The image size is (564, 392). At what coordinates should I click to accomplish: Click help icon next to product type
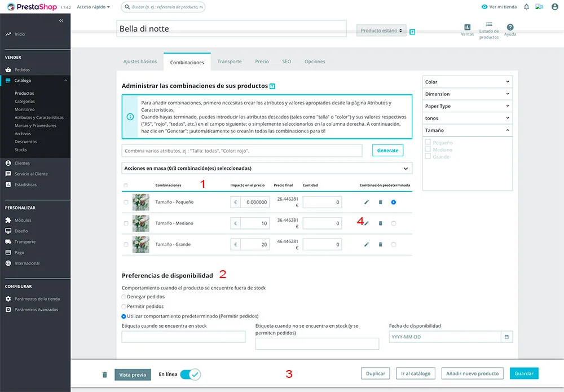point(412,32)
